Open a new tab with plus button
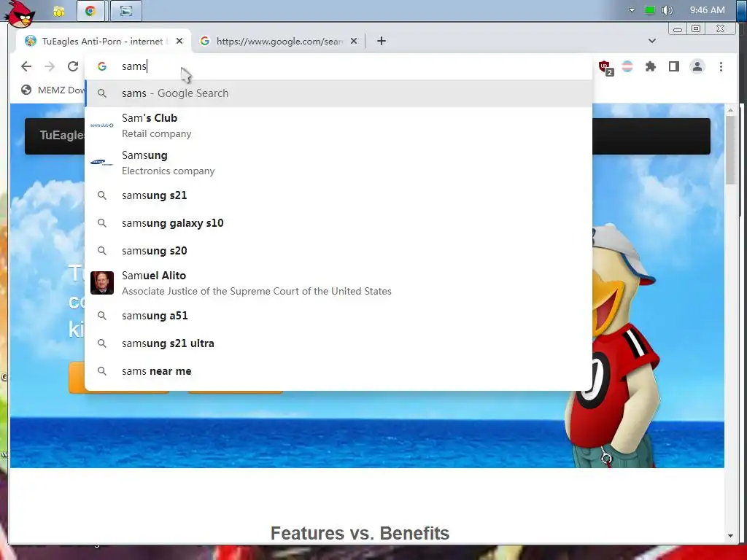This screenshot has width=747, height=560. tap(381, 41)
